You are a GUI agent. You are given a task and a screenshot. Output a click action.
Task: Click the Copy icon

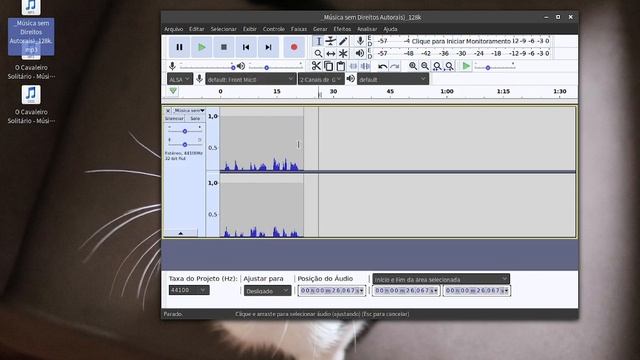328,66
